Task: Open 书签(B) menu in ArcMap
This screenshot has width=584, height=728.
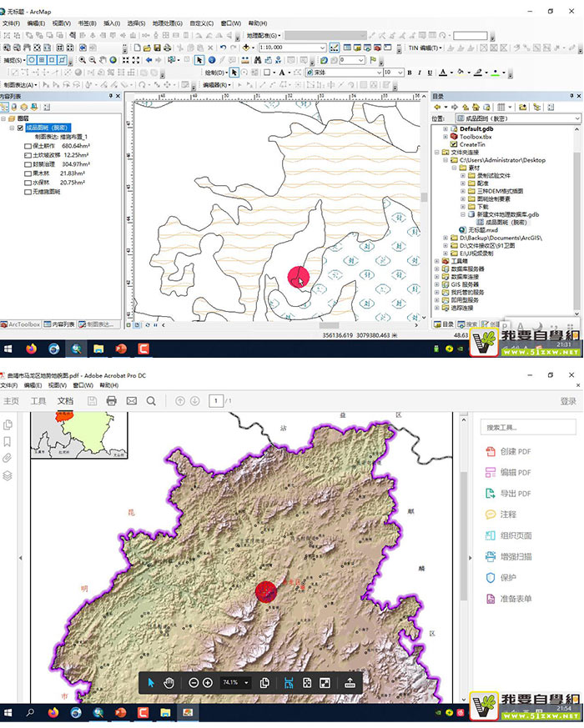Action: (x=87, y=23)
